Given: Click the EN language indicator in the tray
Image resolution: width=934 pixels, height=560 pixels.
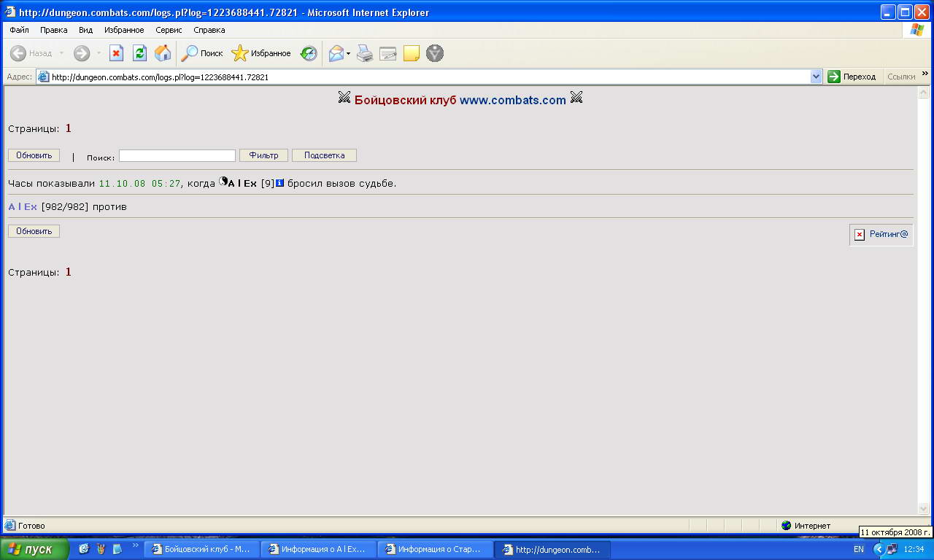Looking at the screenshot, I should click(x=859, y=549).
